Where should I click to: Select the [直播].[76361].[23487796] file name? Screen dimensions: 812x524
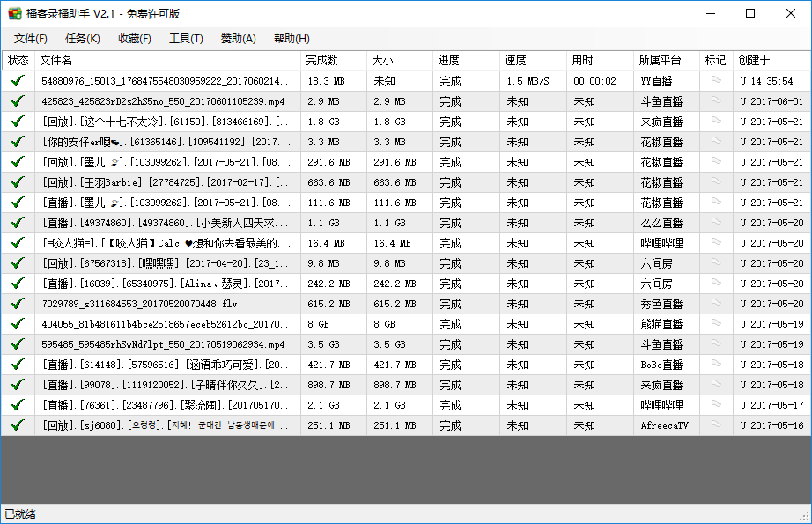[166, 405]
